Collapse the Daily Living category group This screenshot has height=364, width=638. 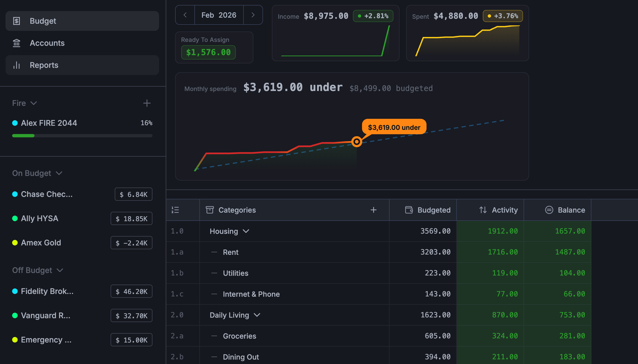[x=257, y=315]
